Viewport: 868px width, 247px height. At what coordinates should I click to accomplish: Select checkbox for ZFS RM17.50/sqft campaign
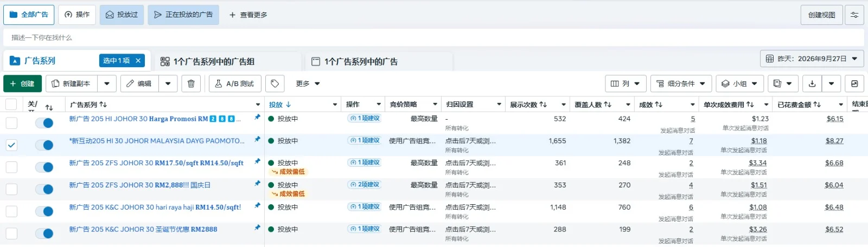pos(11,167)
